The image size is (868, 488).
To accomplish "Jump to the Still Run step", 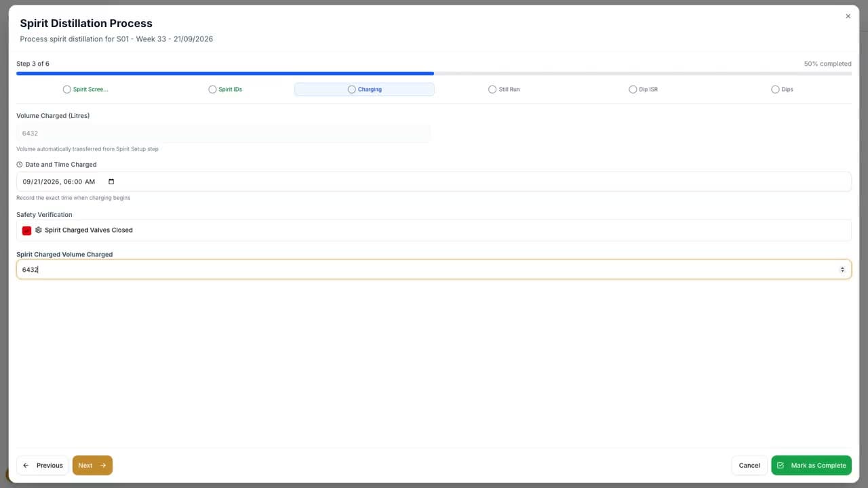I will (504, 89).
